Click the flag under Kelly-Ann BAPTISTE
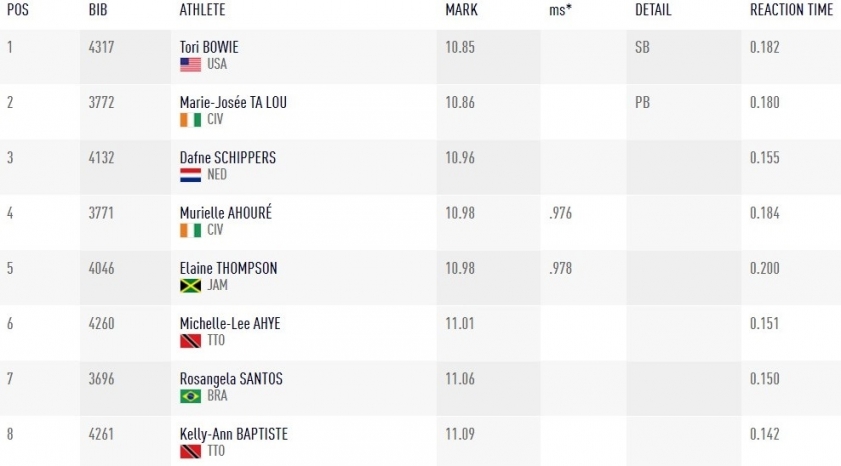 coord(190,451)
